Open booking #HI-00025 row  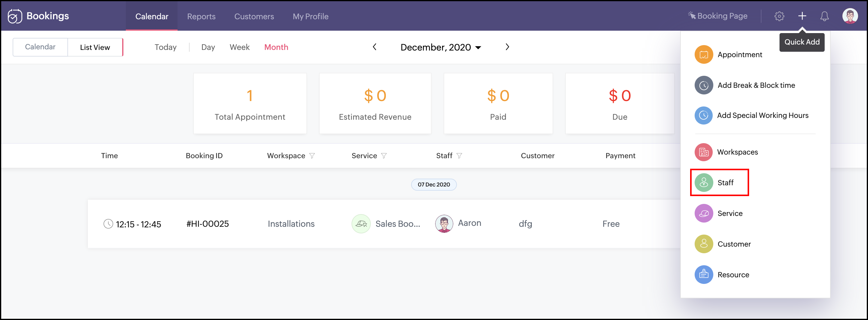(x=208, y=224)
